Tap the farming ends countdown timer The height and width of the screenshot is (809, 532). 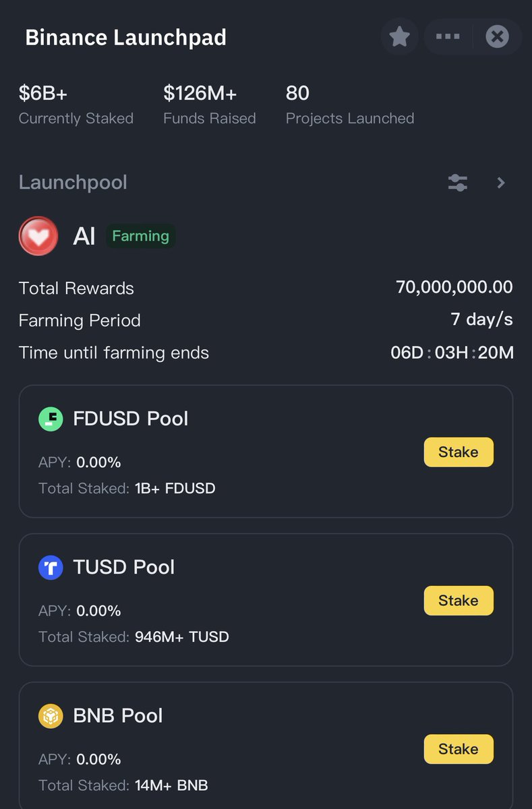(452, 353)
